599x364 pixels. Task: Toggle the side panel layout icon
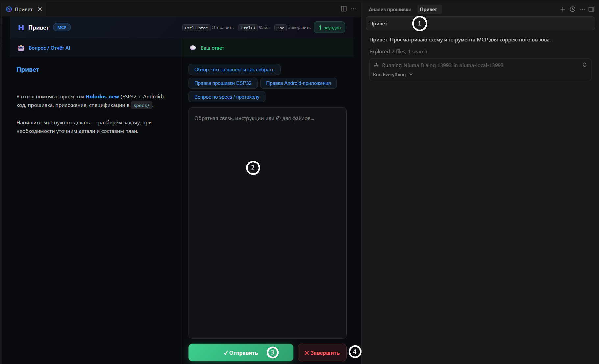coord(591,9)
